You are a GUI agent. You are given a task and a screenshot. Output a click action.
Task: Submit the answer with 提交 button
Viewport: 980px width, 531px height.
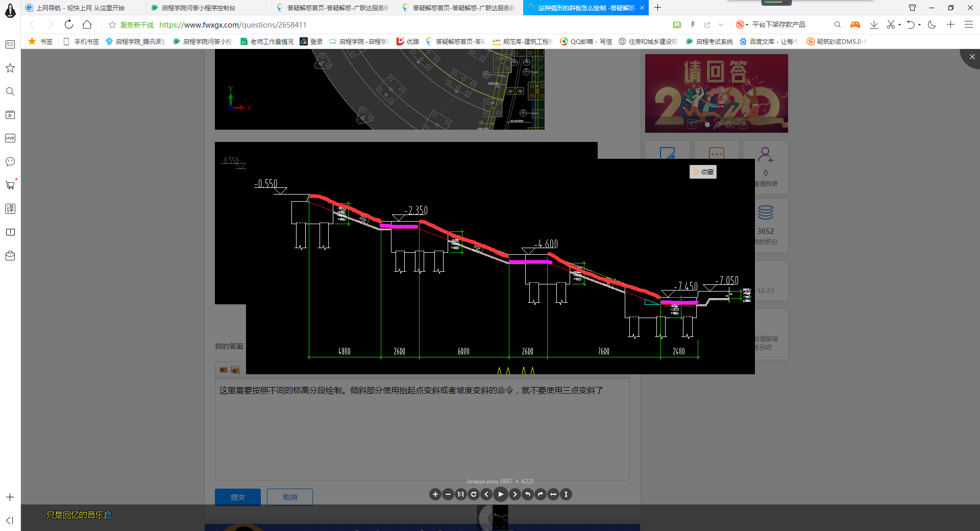pyautogui.click(x=238, y=497)
